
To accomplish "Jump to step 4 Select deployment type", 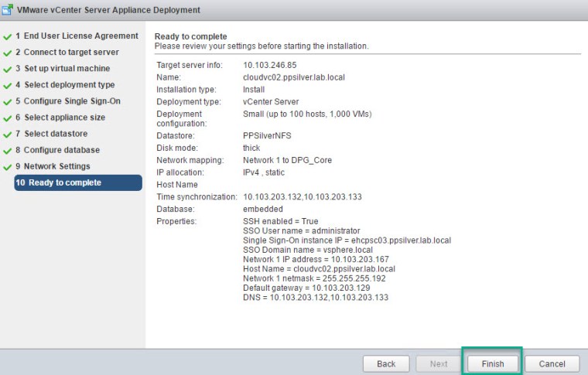I will point(65,85).
